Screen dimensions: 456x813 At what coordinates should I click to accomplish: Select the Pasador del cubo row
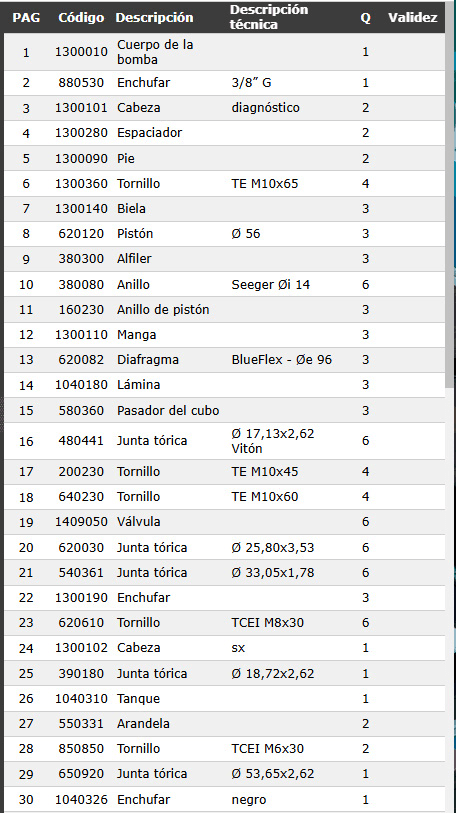[224, 411]
